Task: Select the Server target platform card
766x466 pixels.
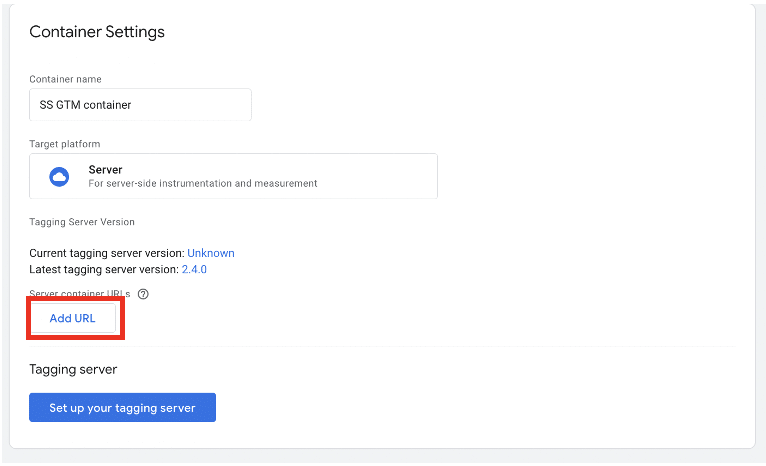Action: (x=234, y=176)
